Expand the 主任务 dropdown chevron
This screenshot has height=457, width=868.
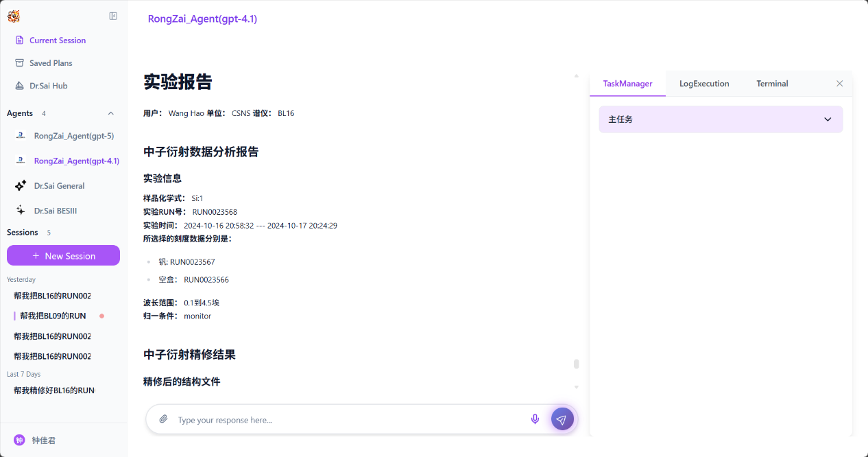click(828, 119)
